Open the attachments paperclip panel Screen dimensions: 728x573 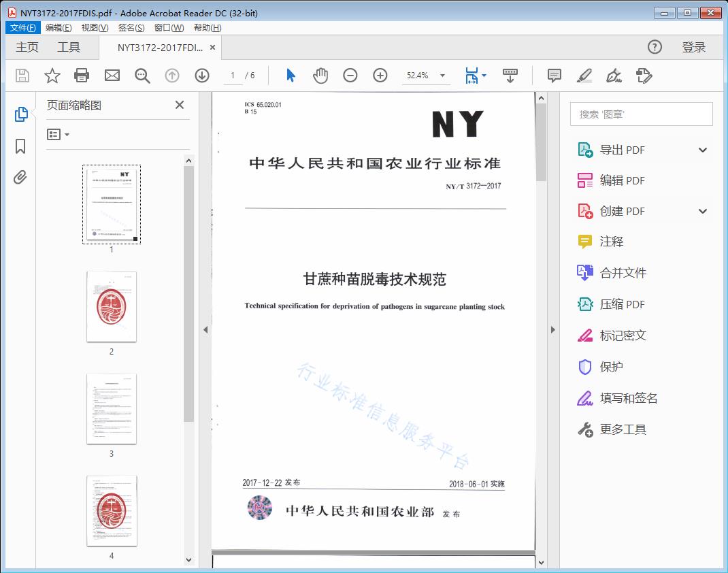[20, 177]
